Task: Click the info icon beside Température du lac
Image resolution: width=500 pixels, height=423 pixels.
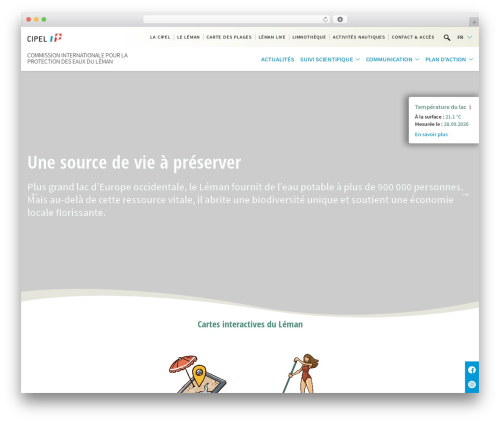Action: pos(470,107)
